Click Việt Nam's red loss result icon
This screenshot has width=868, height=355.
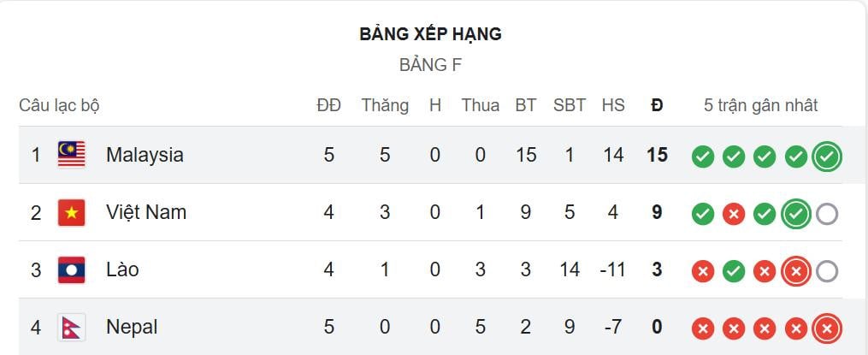pos(733,214)
